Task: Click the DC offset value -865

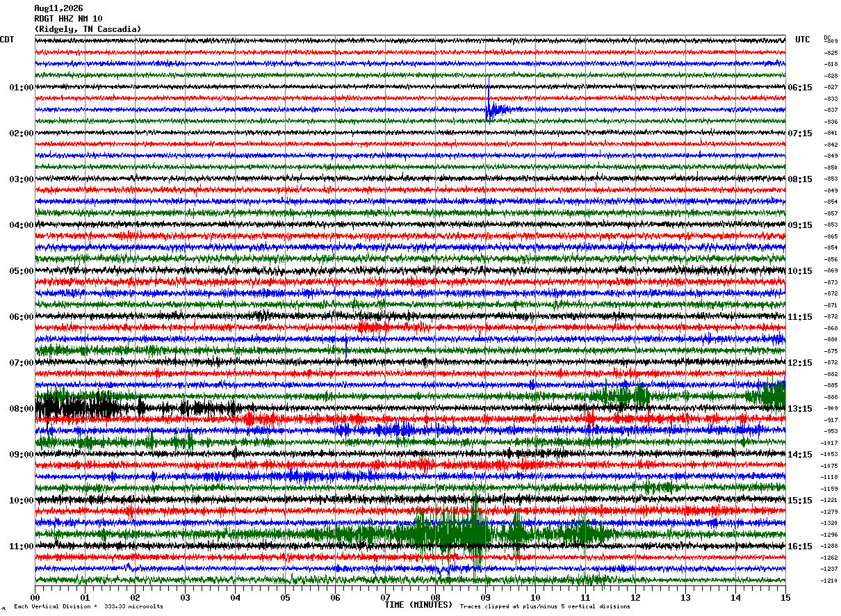Action: pos(831,236)
